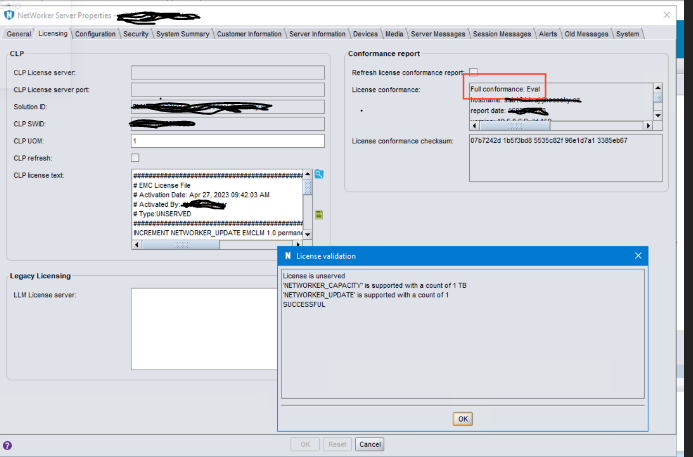Open the Security tab
The height and width of the screenshot is (457, 693).
tap(136, 34)
